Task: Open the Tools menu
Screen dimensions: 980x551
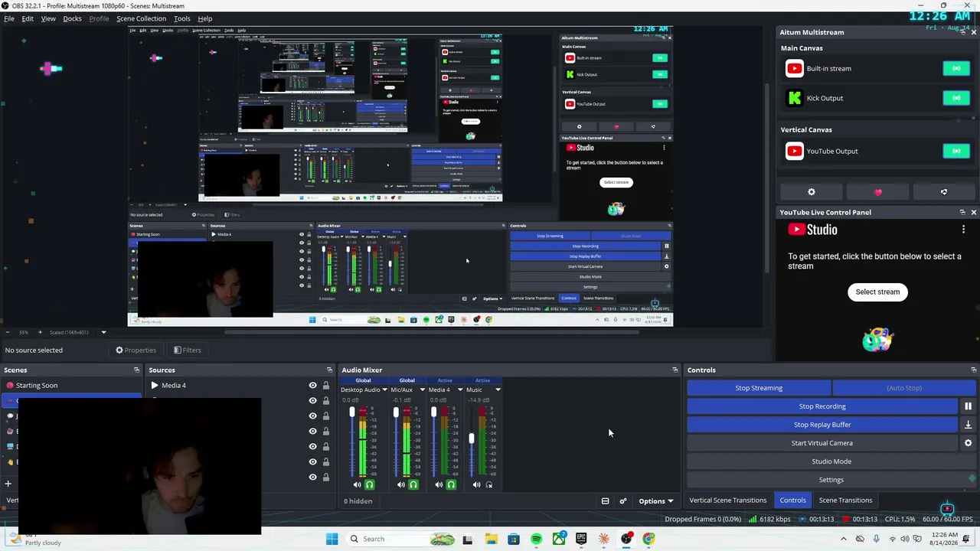Action: pos(181,18)
